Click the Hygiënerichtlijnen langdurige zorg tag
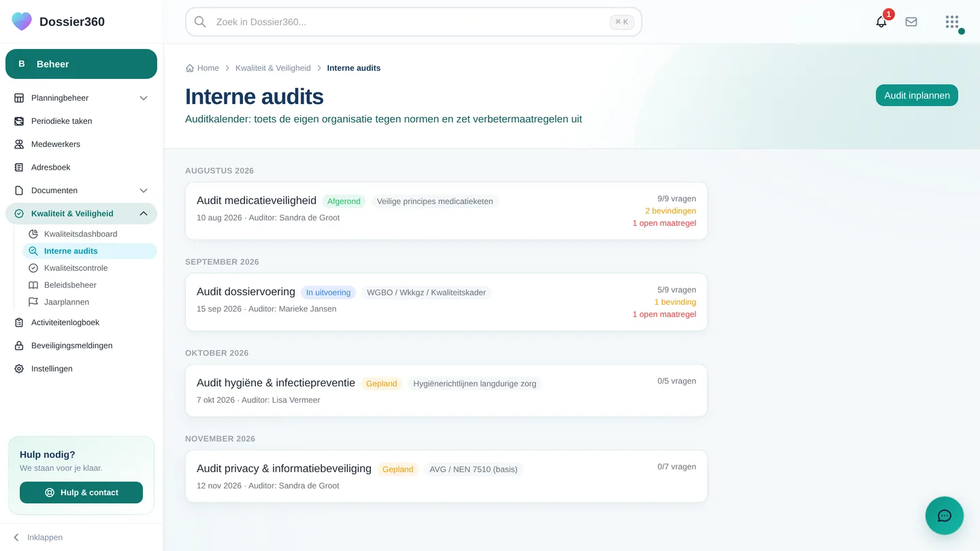This screenshot has height=551, width=980. pyautogui.click(x=474, y=384)
